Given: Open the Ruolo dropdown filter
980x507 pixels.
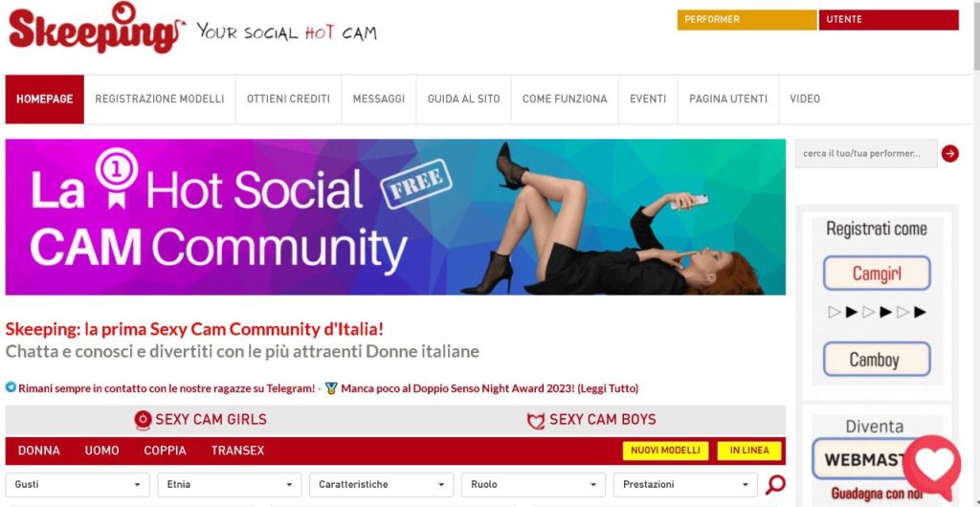Looking at the screenshot, I should 533,485.
